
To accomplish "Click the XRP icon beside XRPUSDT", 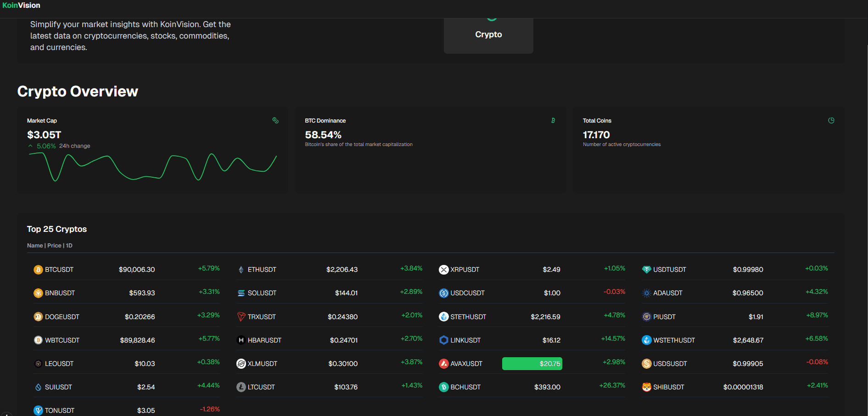I will coord(443,270).
